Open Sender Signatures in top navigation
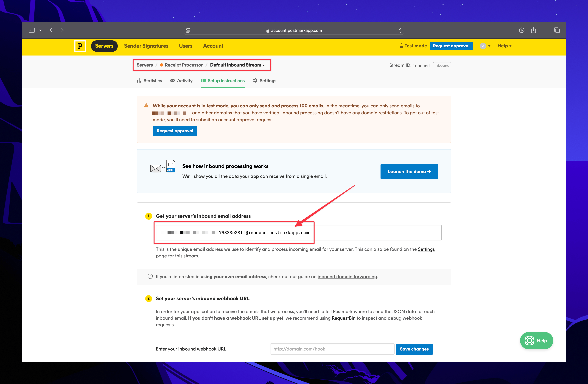 pos(146,46)
